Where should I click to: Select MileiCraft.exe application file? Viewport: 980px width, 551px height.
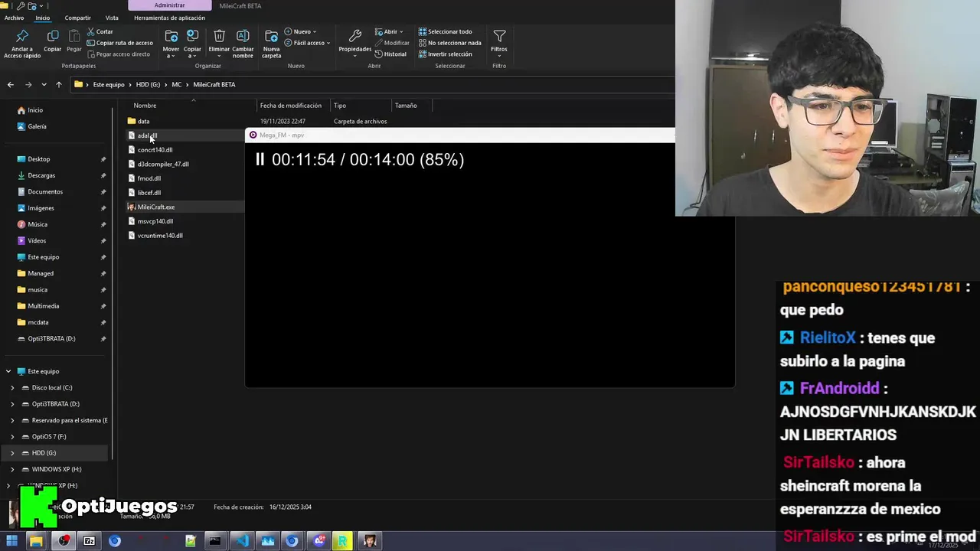coord(155,207)
